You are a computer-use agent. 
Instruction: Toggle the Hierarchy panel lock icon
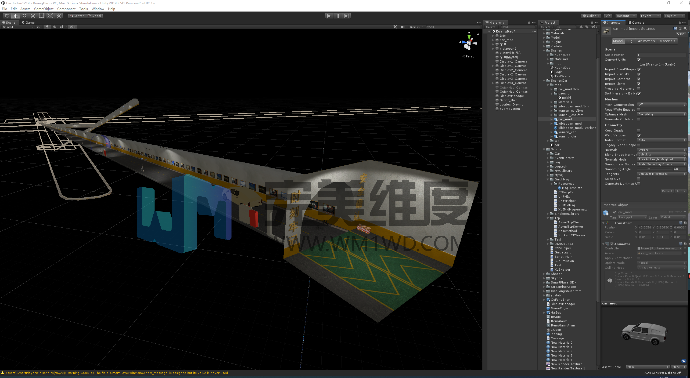(530, 22)
